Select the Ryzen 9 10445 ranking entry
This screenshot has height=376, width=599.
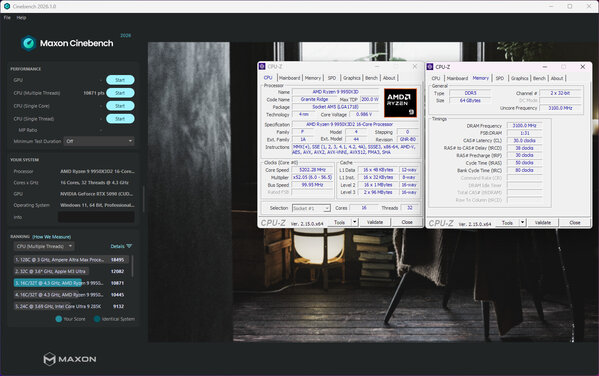click(71, 295)
